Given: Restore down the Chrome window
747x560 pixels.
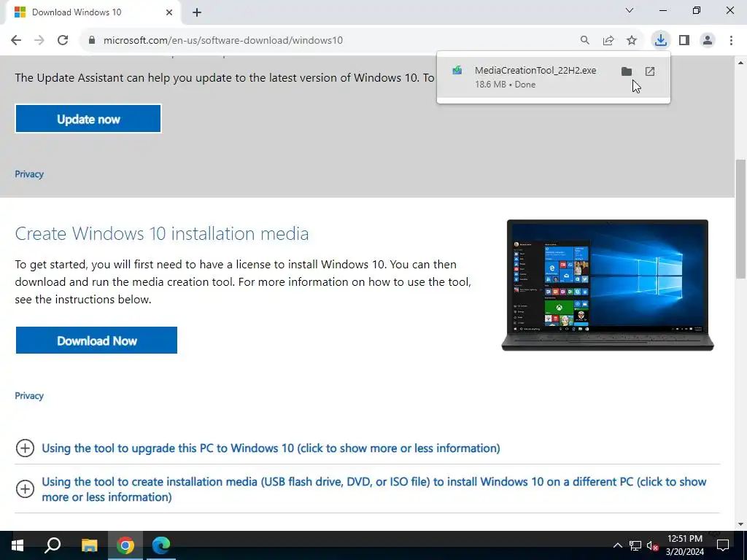Looking at the screenshot, I should point(697,10).
